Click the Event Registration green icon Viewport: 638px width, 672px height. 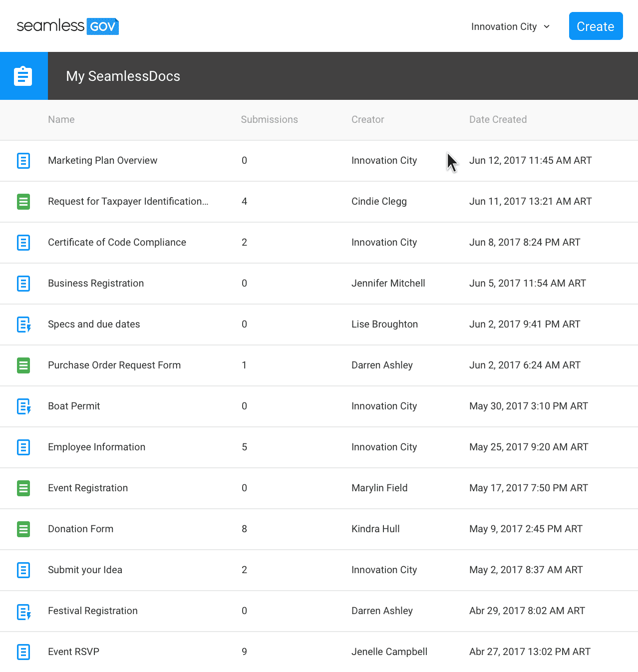23,488
